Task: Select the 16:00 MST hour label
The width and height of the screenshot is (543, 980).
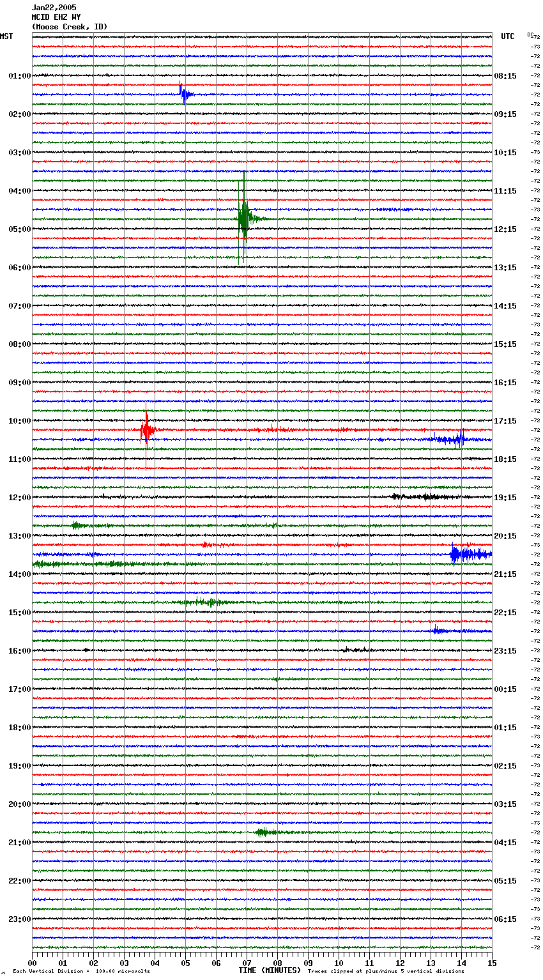Action: click(x=19, y=651)
